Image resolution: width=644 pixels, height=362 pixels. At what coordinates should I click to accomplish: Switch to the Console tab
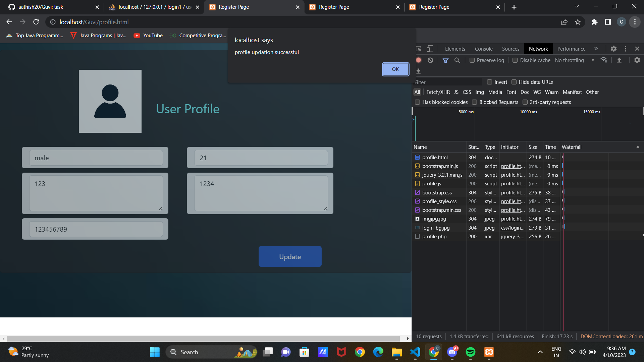click(483, 49)
